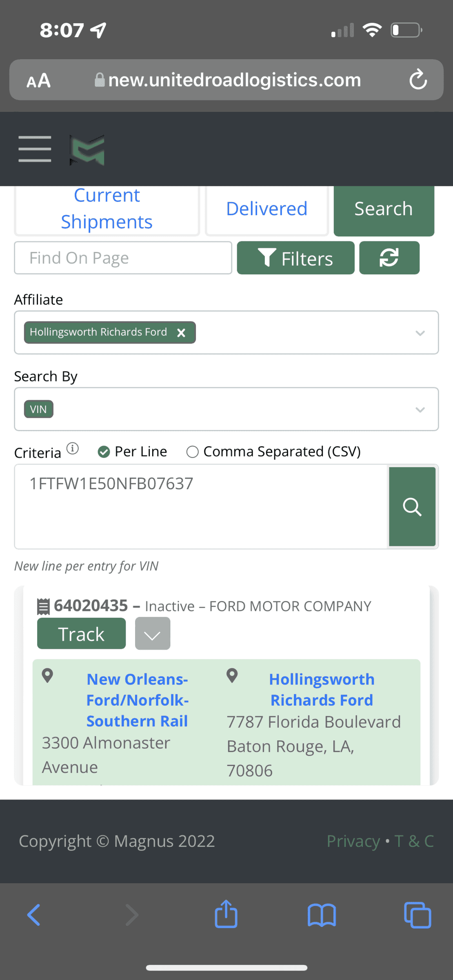Open New Orleans-Ford/Norfolk-Southern Rail link
The height and width of the screenshot is (980, 453).
(137, 700)
